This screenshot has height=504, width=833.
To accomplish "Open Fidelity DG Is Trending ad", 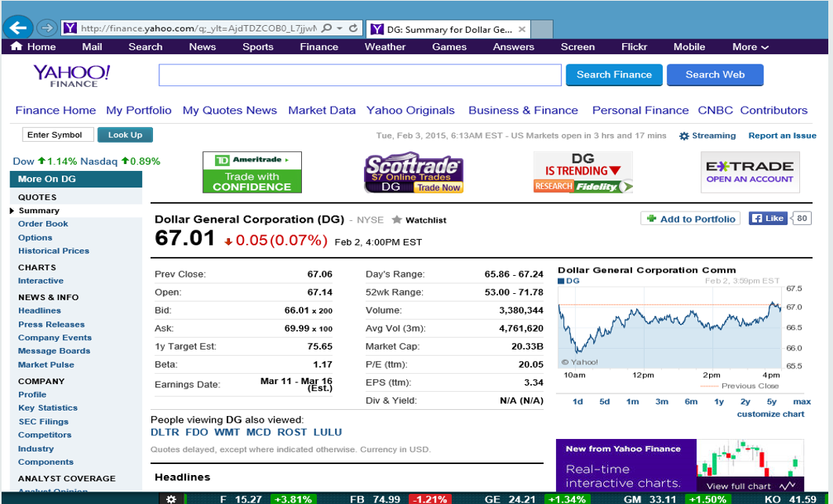I will click(583, 172).
